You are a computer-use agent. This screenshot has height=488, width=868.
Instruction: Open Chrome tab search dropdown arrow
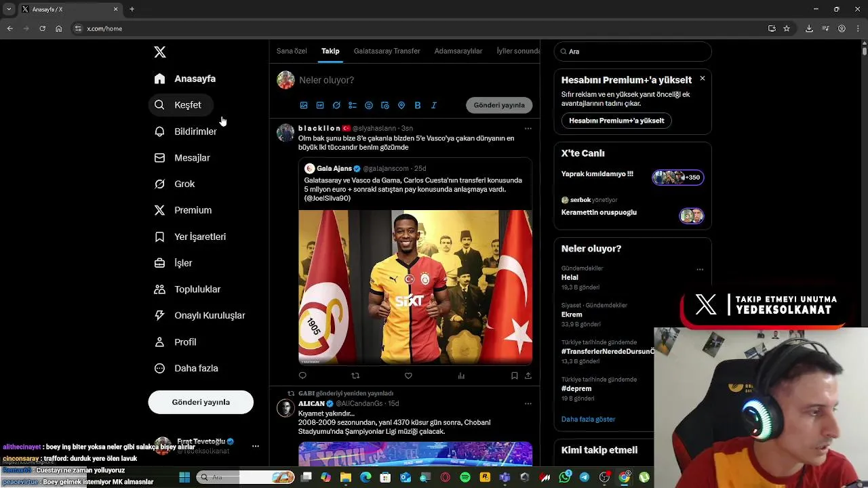9,9
